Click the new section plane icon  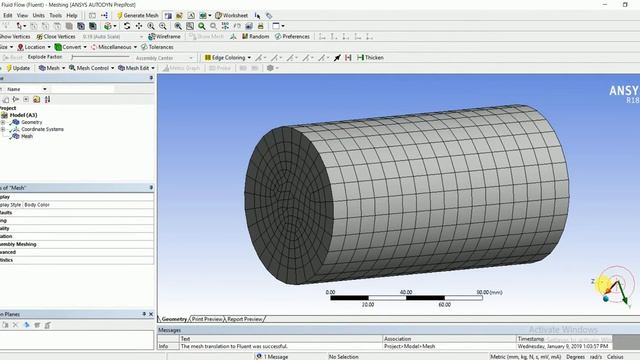(5, 325)
